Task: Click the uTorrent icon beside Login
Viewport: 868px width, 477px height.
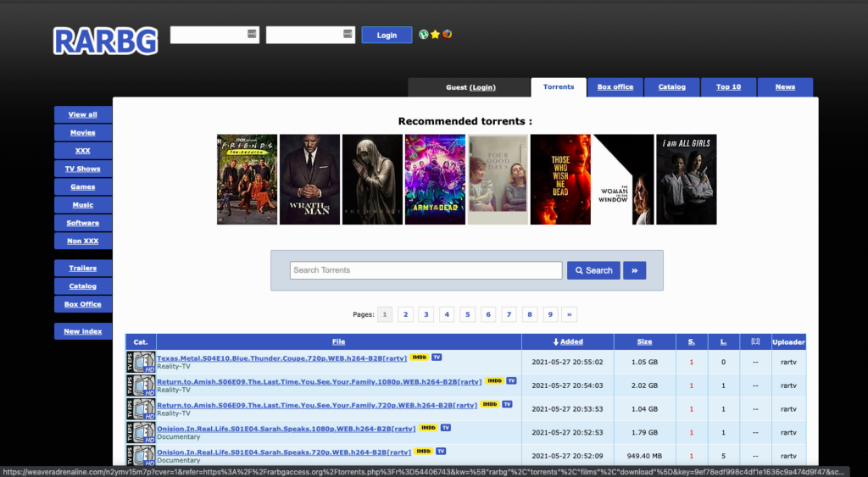Action: (x=424, y=35)
